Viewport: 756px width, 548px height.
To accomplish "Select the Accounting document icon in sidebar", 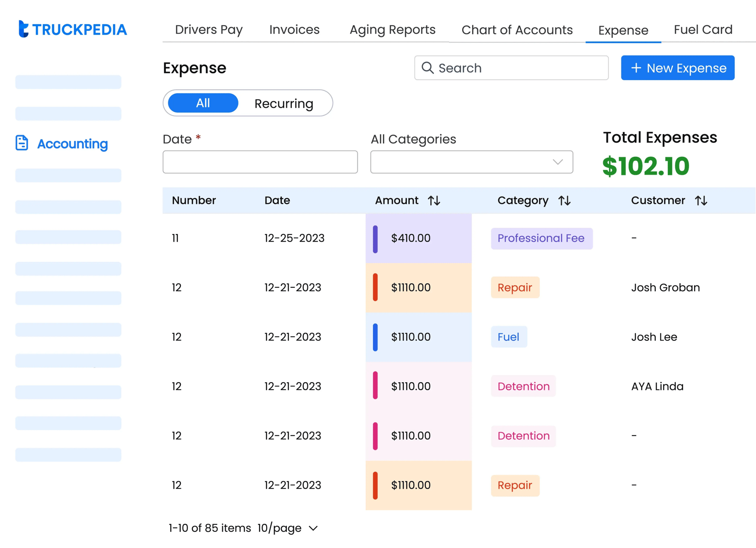I will (22, 143).
